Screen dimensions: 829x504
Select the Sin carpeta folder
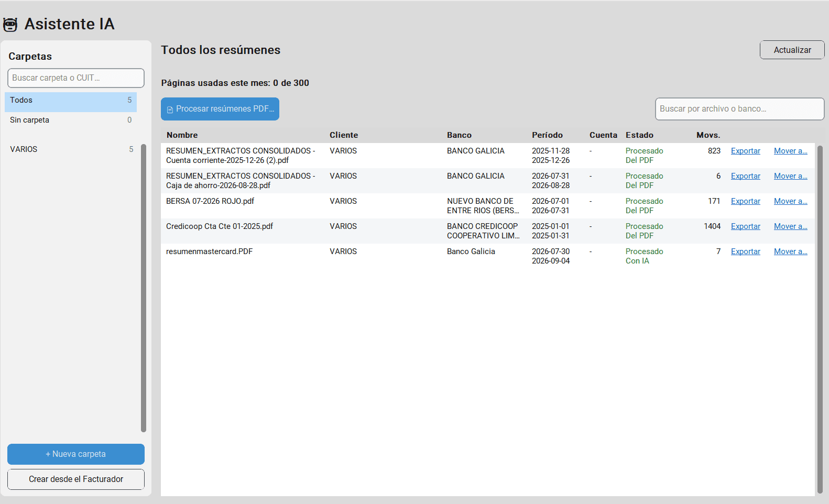71,120
